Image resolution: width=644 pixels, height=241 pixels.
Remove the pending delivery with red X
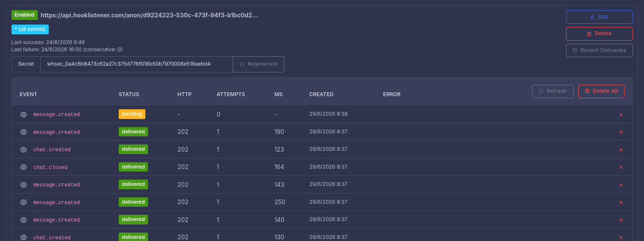point(621,115)
